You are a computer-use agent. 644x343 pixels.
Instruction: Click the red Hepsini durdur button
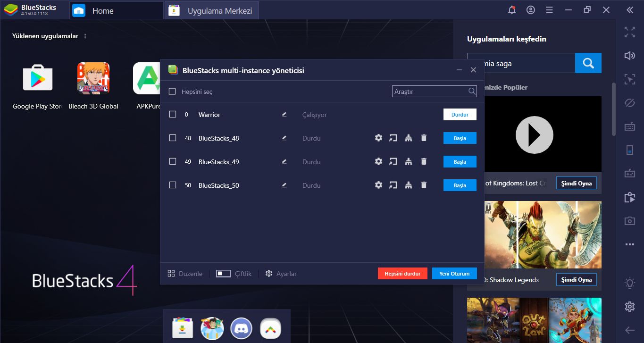click(x=402, y=274)
